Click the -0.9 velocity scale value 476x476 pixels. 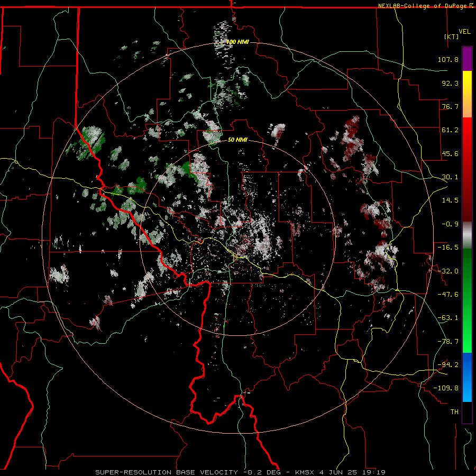click(x=450, y=224)
